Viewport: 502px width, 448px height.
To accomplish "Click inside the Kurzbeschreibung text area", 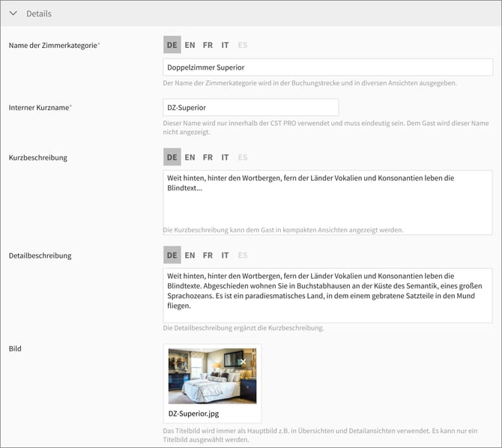I will 327,206.
